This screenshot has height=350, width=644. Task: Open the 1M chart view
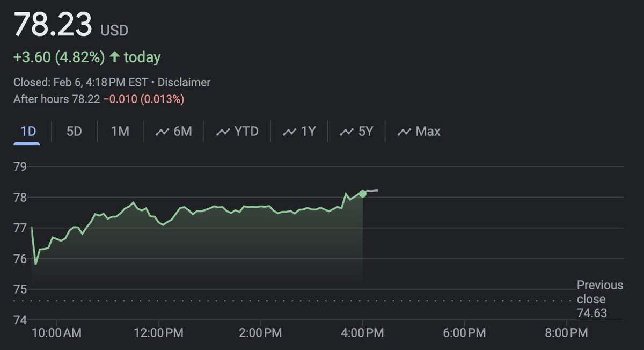tap(119, 130)
